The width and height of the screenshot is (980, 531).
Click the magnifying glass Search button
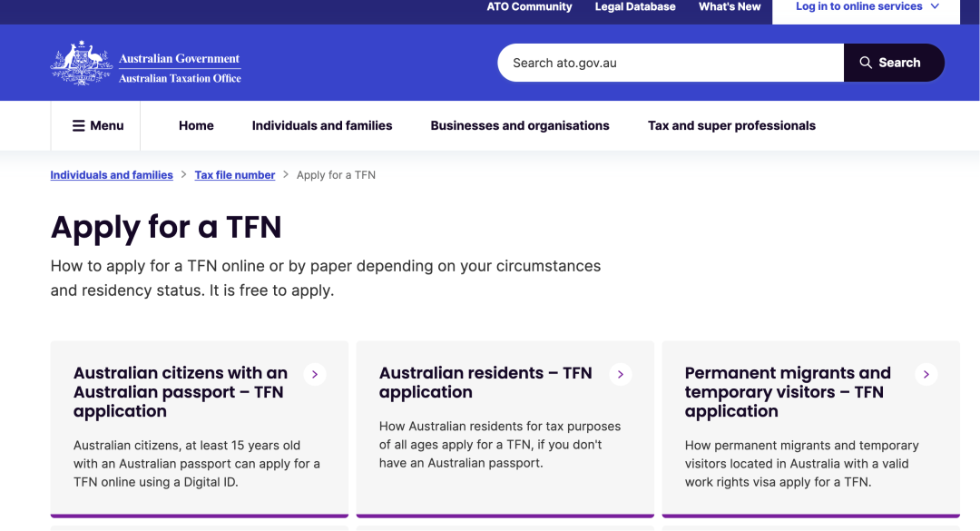coord(893,63)
